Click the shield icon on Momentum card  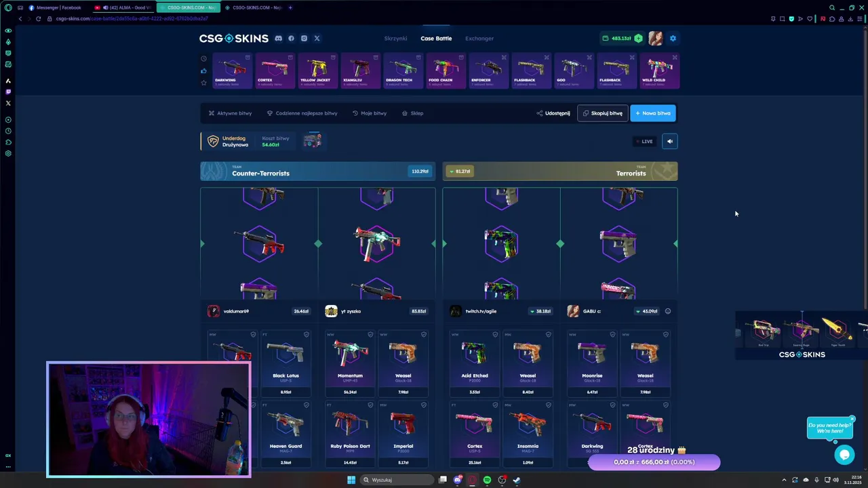coord(370,334)
